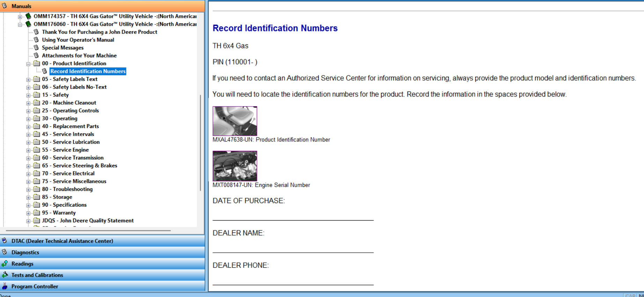644x297 pixels.
Task: Click the TH 6x4 Gas text line
Action: pos(230,46)
